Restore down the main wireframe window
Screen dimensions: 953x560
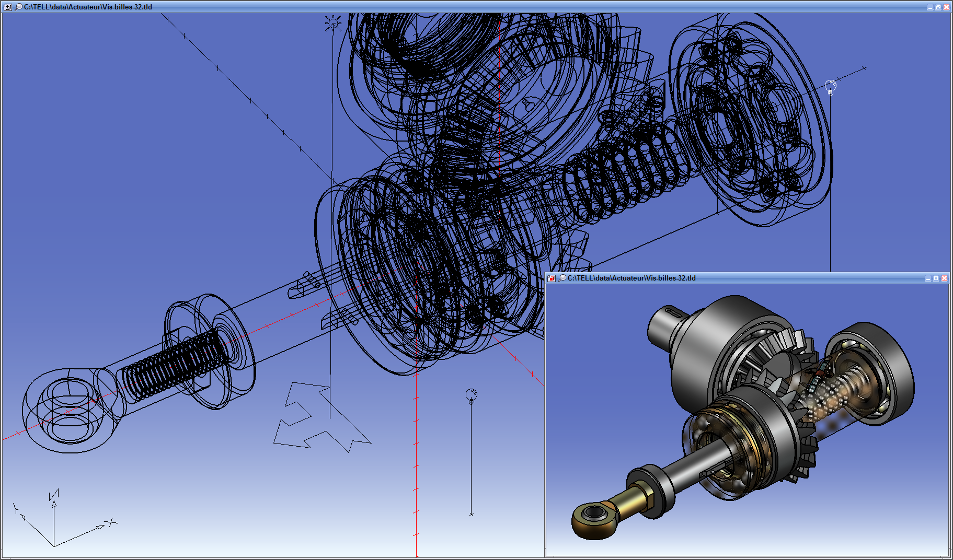pos(938,7)
